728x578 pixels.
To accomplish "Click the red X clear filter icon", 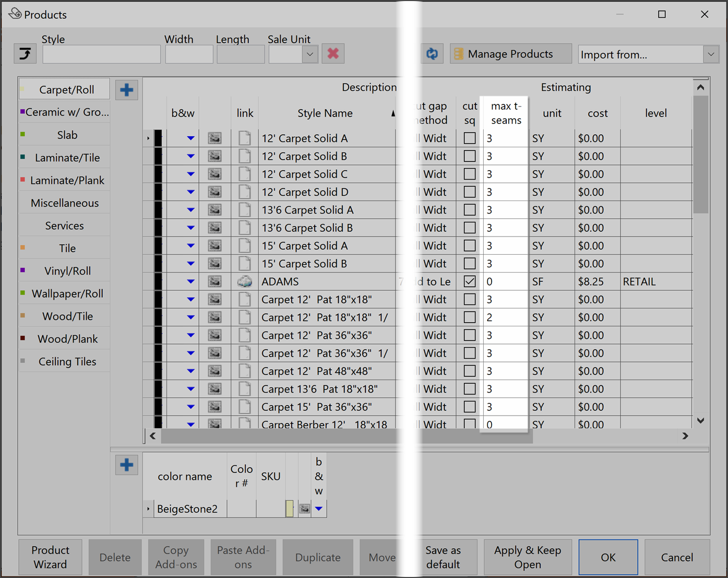I will tap(333, 54).
